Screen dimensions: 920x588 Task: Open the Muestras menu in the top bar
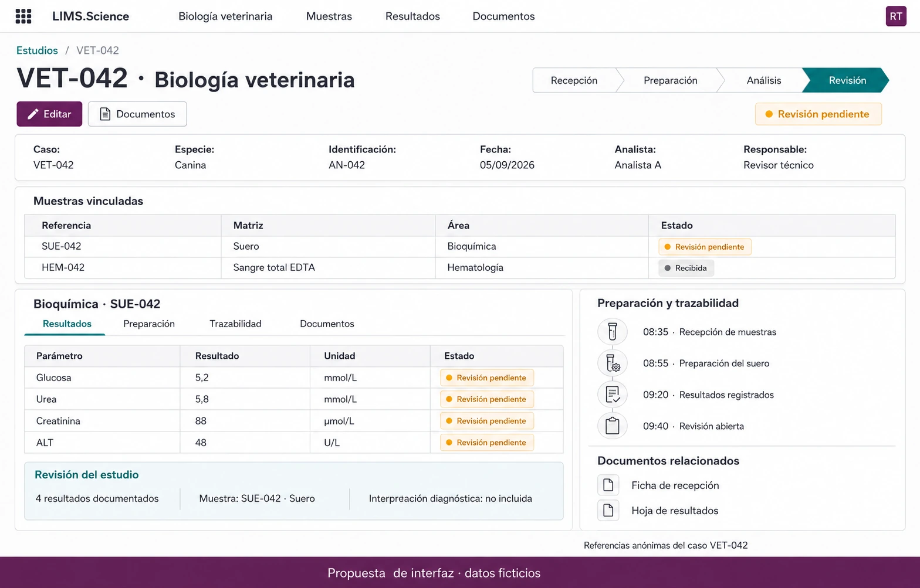coord(329,16)
